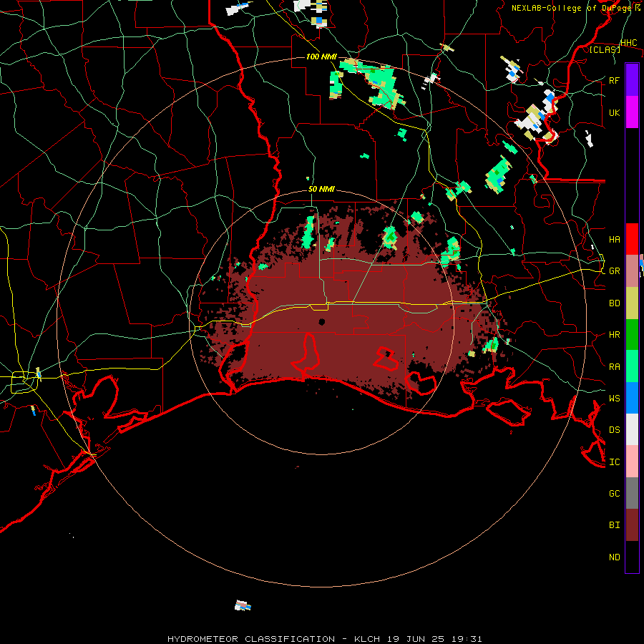Image resolution: width=644 pixels, height=644 pixels.
Task: Select the GR pink legend swatch
Action: (632, 270)
